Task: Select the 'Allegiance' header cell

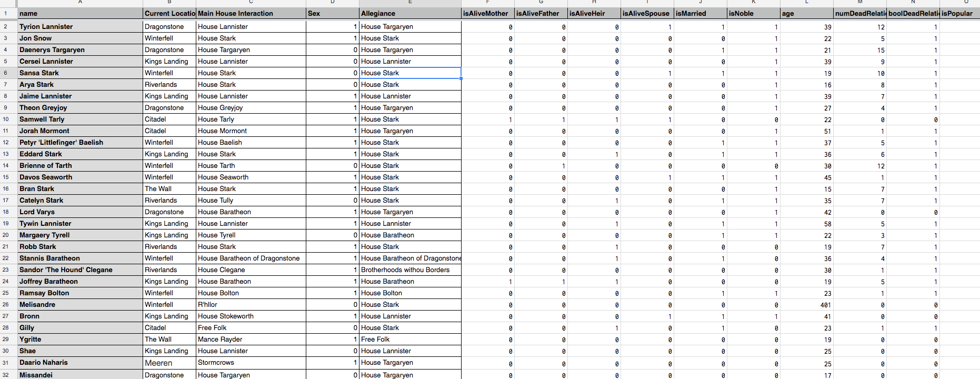Action: tap(411, 14)
